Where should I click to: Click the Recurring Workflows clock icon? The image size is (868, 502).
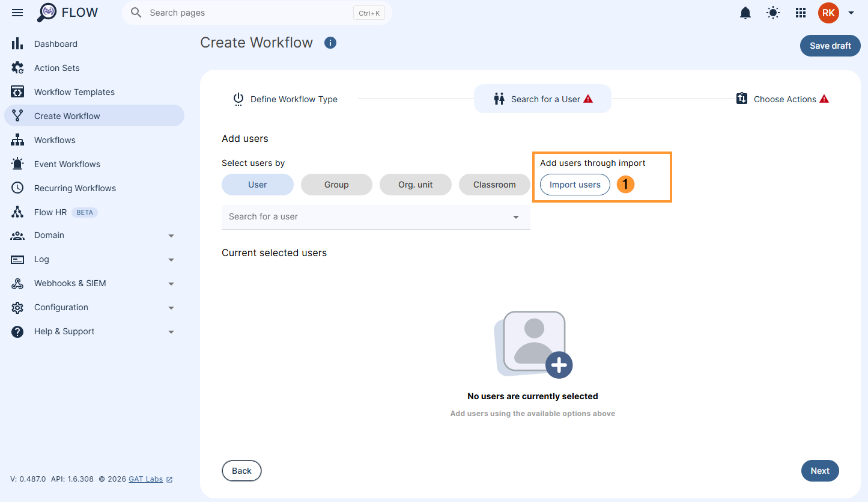tap(17, 188)
